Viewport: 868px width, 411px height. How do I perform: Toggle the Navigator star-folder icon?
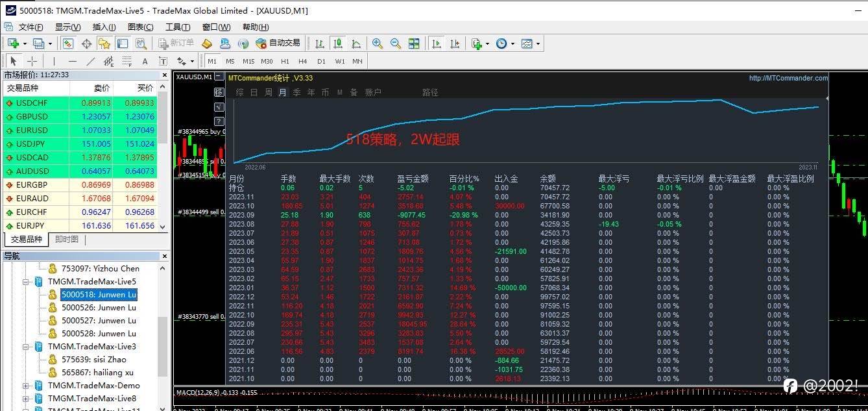point(104,44)
